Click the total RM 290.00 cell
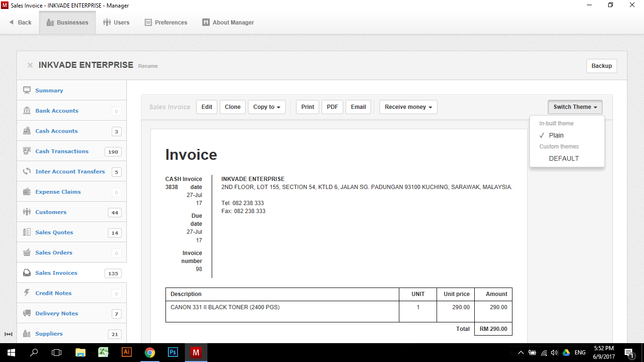644x362 pixels. [493, 329]
